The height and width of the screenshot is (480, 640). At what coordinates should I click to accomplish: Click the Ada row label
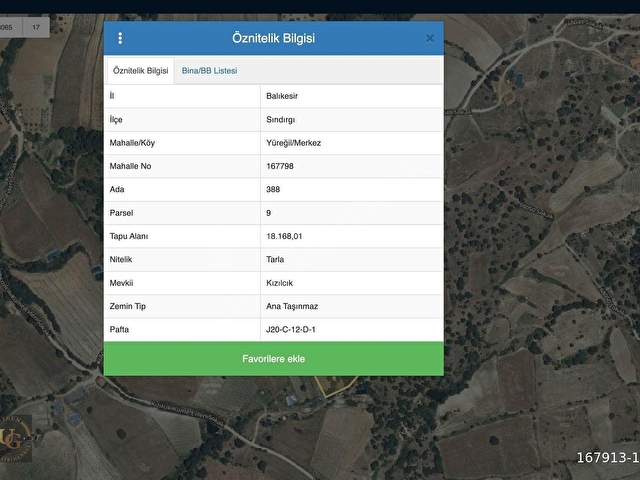[117, 189]
